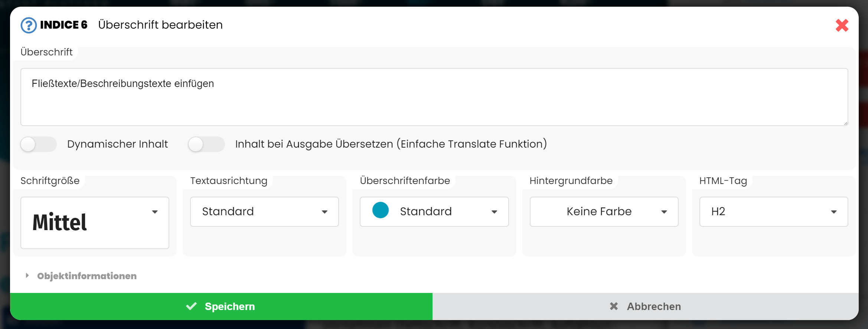Click into the Überschrift text area
The width and height of the screenshot is (868, 329).
click(x=434, y=97)
